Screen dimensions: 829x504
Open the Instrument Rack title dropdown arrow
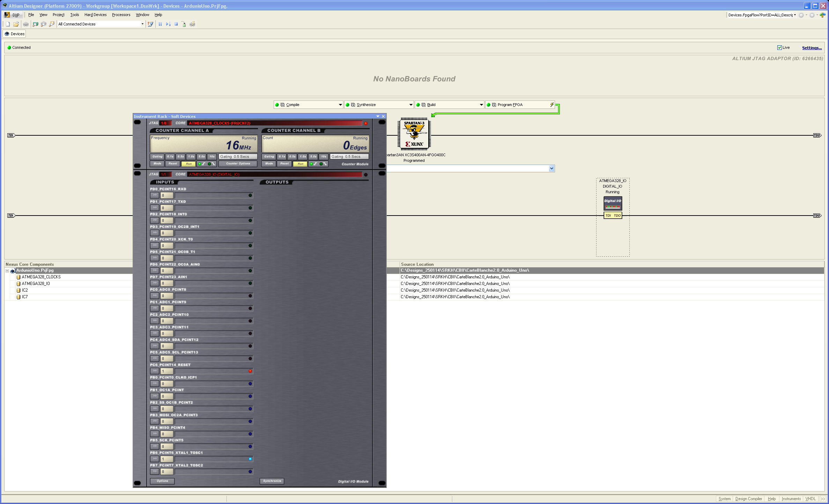point(378,116)
